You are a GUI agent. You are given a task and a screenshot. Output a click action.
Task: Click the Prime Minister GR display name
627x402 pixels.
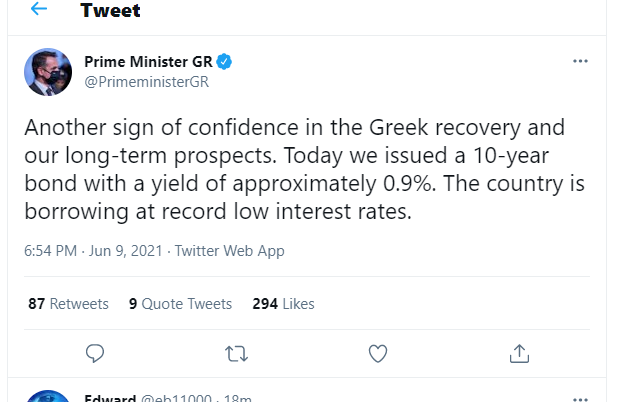click(148, 62)
